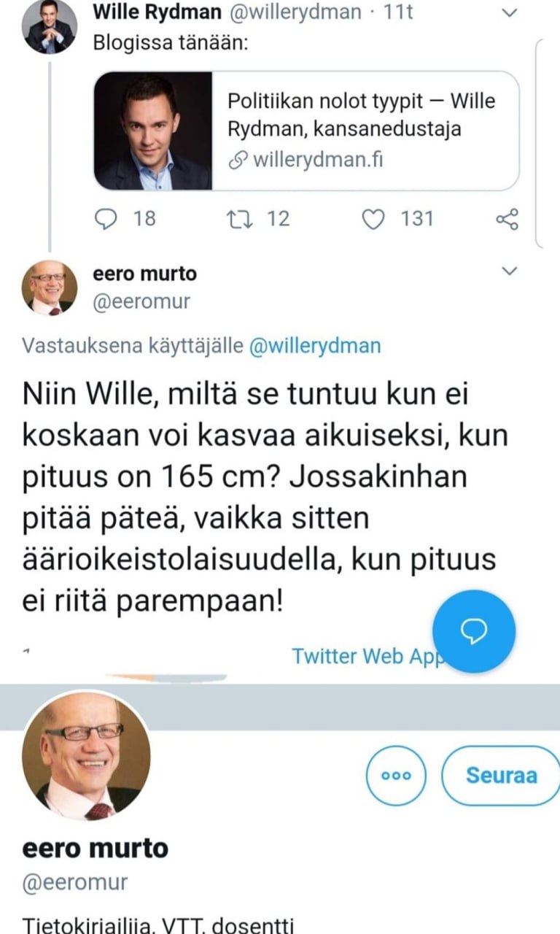
Task: Open the Politiikan nolot tyypit blog card
Action: click(306, 131)
